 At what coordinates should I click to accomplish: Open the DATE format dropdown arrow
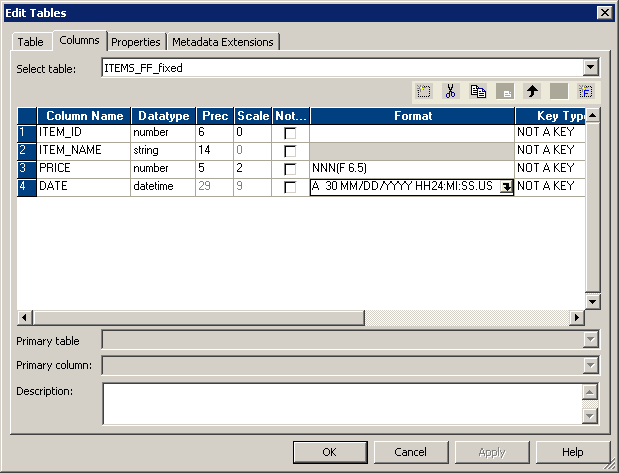[x=506, y=187]
